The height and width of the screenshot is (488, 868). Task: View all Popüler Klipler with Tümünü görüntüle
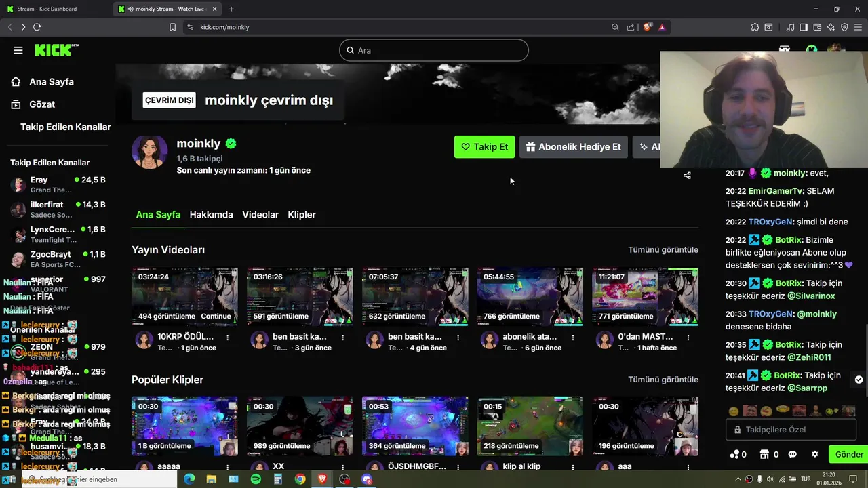(x=663, y=380)
